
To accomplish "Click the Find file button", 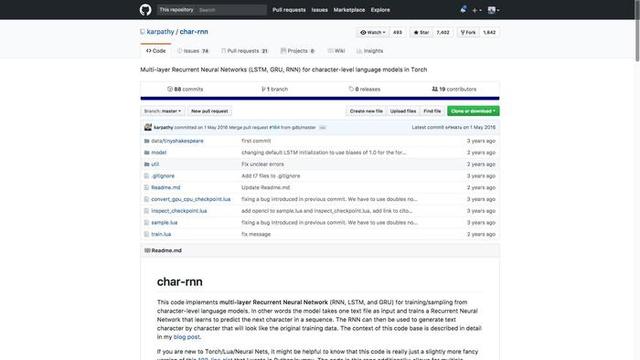I will point(432,111).
